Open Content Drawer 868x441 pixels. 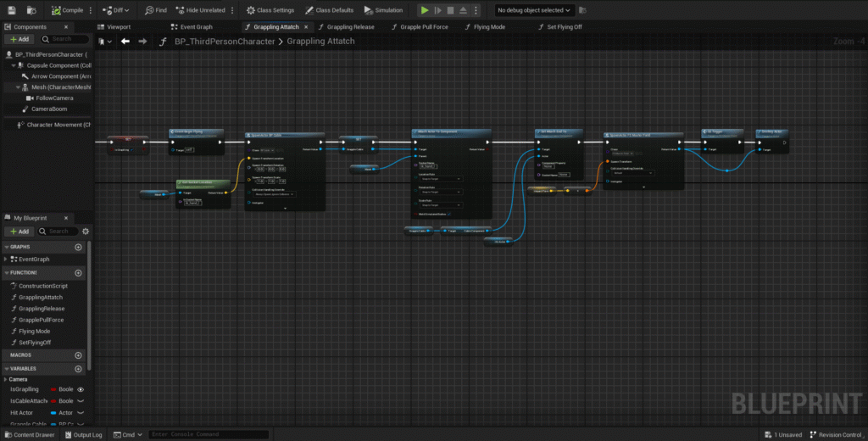pos(30,435)
